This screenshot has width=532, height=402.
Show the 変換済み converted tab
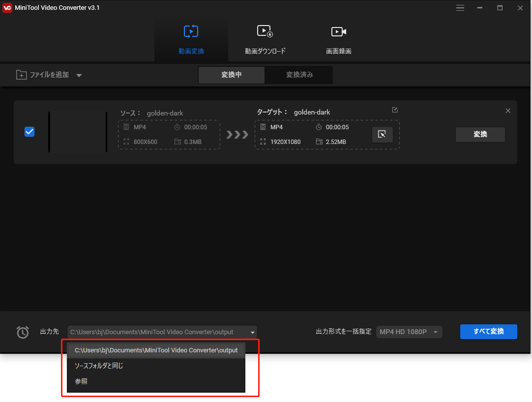299,75
